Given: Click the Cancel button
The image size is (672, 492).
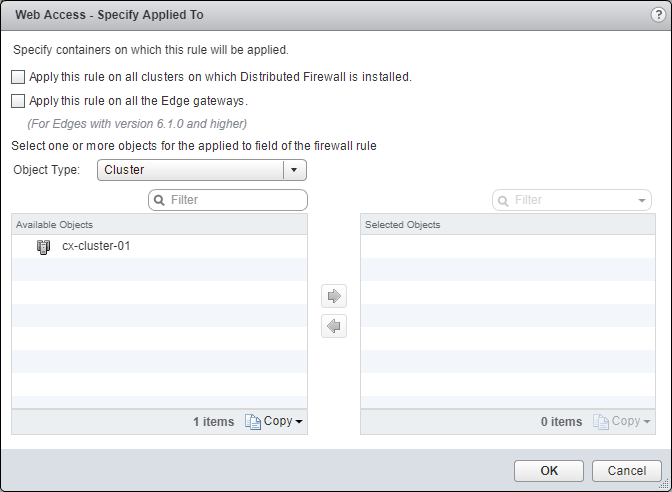Looking at the screenshot, I should coord(627,470).
